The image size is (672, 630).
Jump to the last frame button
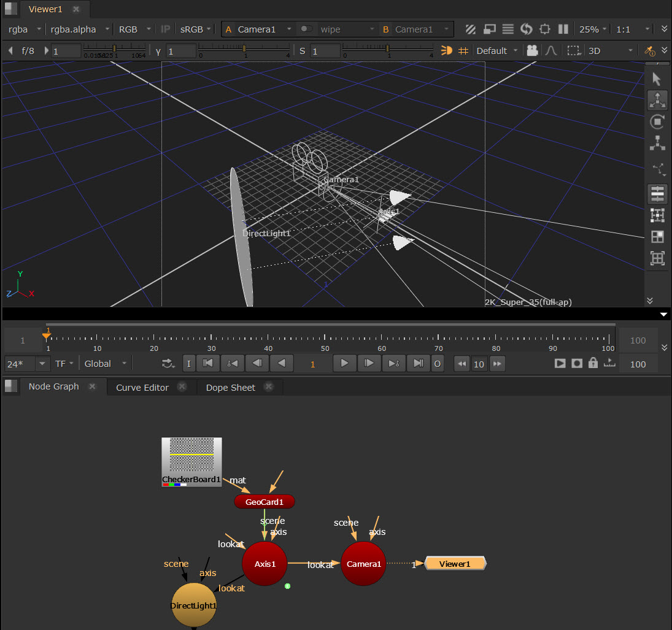[418, 363]
